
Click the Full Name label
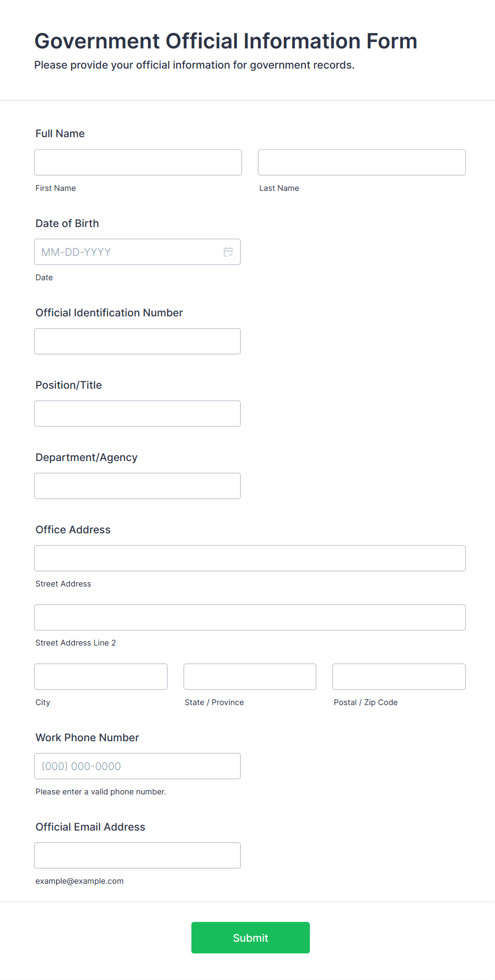pyautogui.click(x=60, y=133)
